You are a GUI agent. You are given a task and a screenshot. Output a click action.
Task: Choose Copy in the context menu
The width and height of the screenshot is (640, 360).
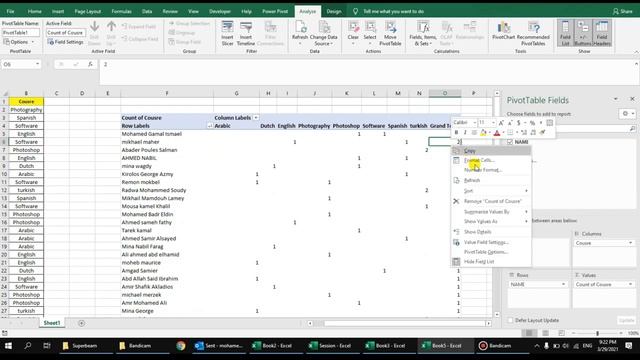click(491, 151)
